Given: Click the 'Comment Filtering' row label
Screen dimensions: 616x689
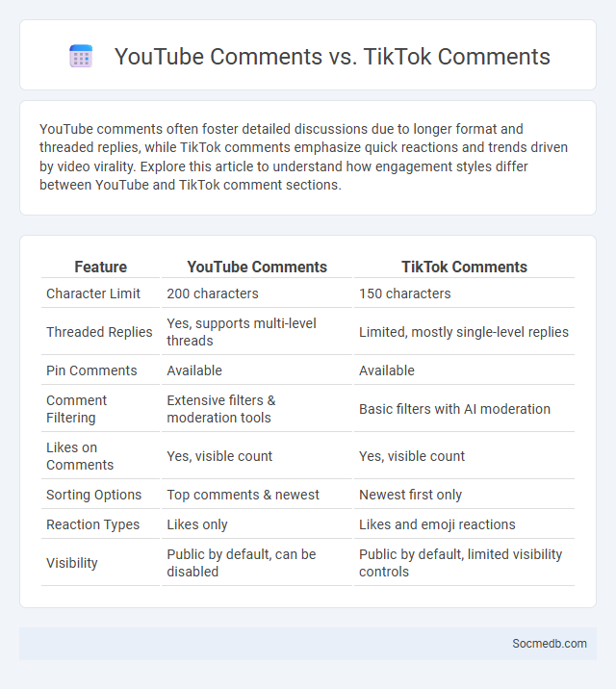Looking at the screenshot, I should [x=76, y=409].
